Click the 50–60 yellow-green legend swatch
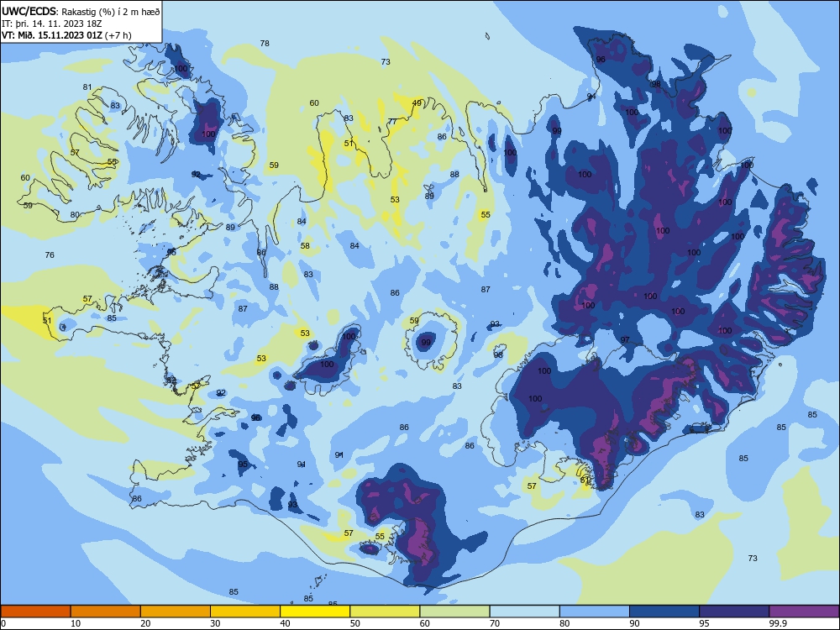The image size is (840, 630). [x=385, y=611]
